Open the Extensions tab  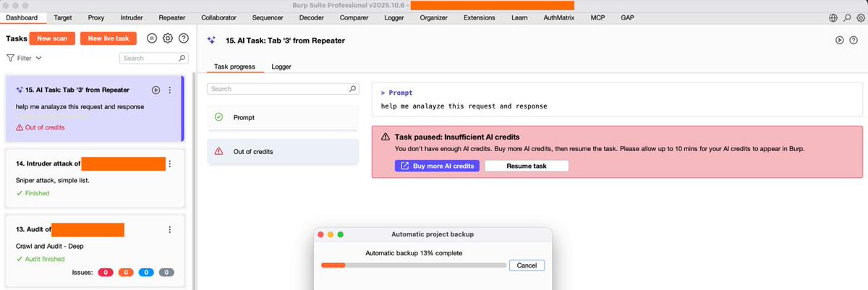(x=480, y=17)
